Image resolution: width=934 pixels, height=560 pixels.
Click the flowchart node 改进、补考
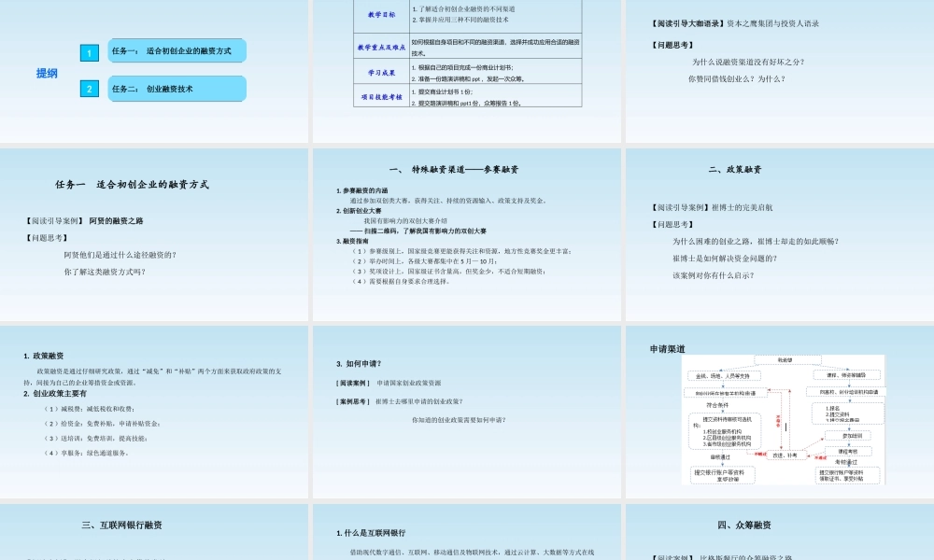coord(785,455)
